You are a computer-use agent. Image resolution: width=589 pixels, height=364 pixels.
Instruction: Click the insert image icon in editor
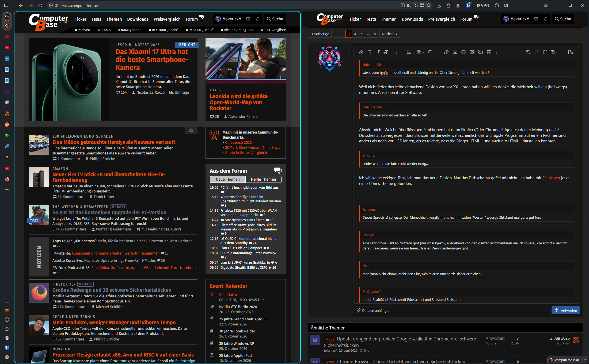(x=455, y=52)
